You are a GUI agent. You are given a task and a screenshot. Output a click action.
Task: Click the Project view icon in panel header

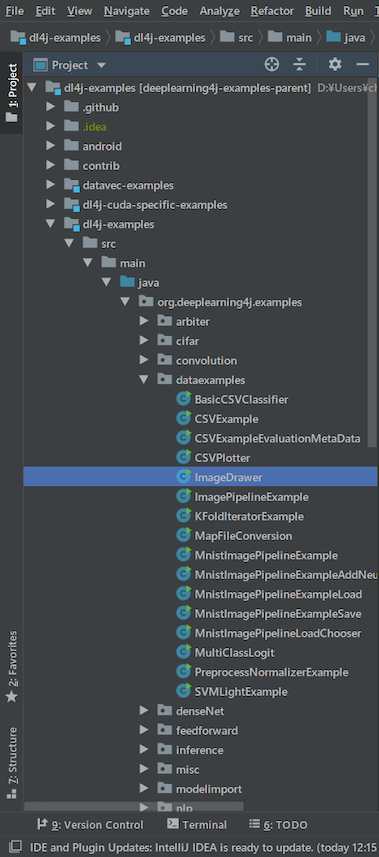(40, 65)
